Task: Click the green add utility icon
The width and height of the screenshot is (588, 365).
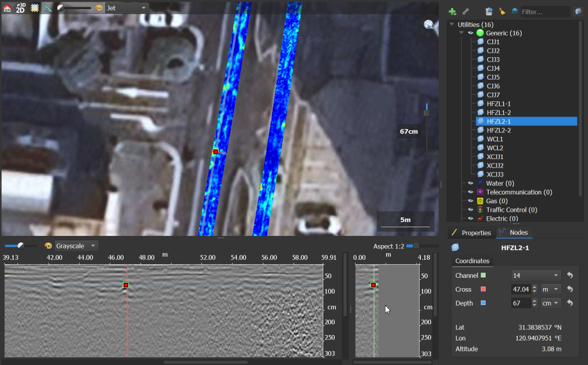Action: 452,11
